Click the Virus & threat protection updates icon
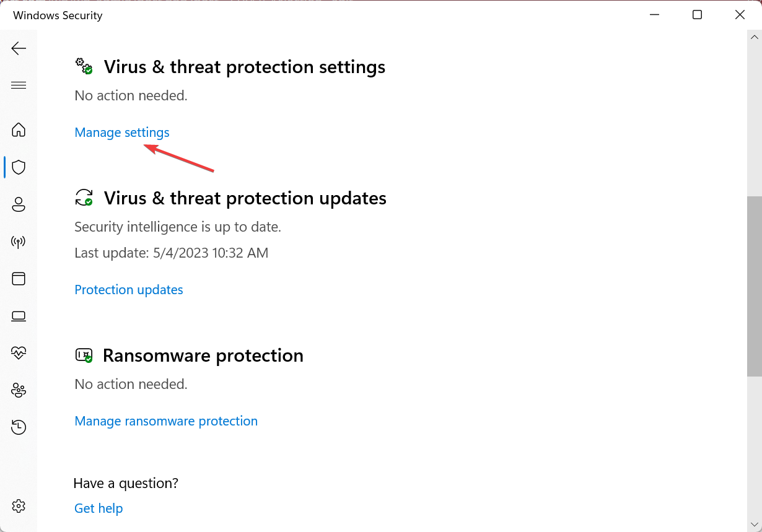762x532 pixels. click(x=84, y=198)
